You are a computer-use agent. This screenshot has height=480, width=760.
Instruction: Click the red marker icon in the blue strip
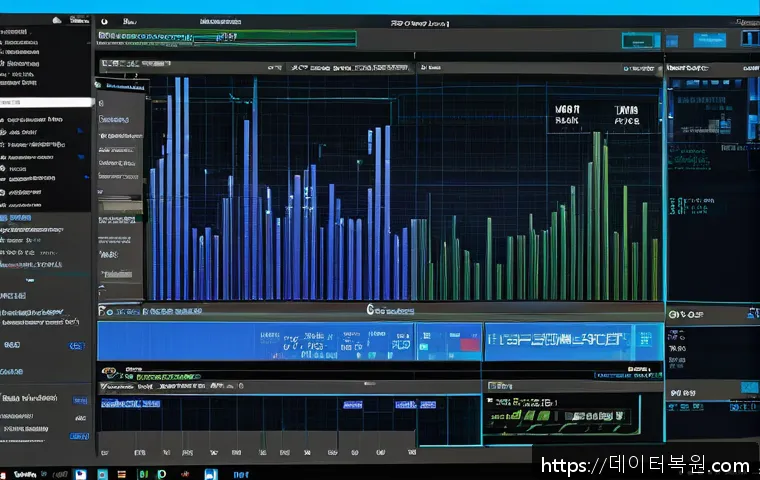coord(465,344)
